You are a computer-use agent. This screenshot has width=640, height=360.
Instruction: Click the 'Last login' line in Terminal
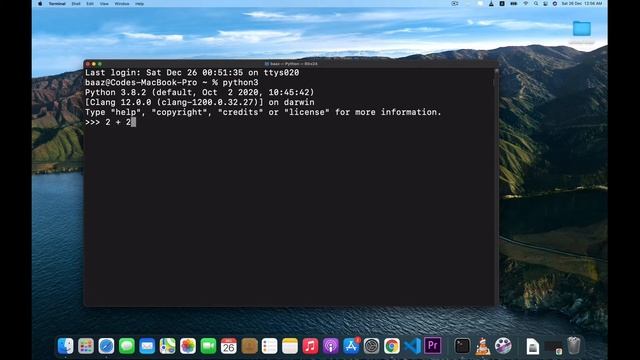click(x=192, y=73)
